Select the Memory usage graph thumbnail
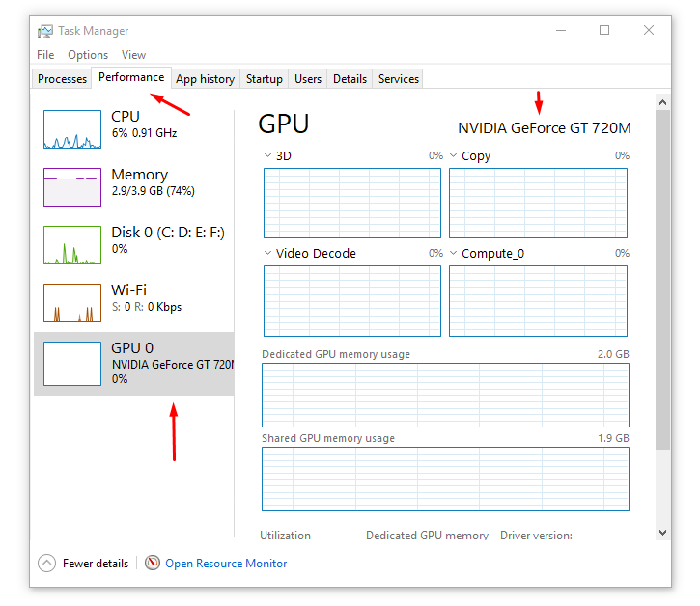The height and width of the screenshot is (606, 700). click(x=72, y=187)
